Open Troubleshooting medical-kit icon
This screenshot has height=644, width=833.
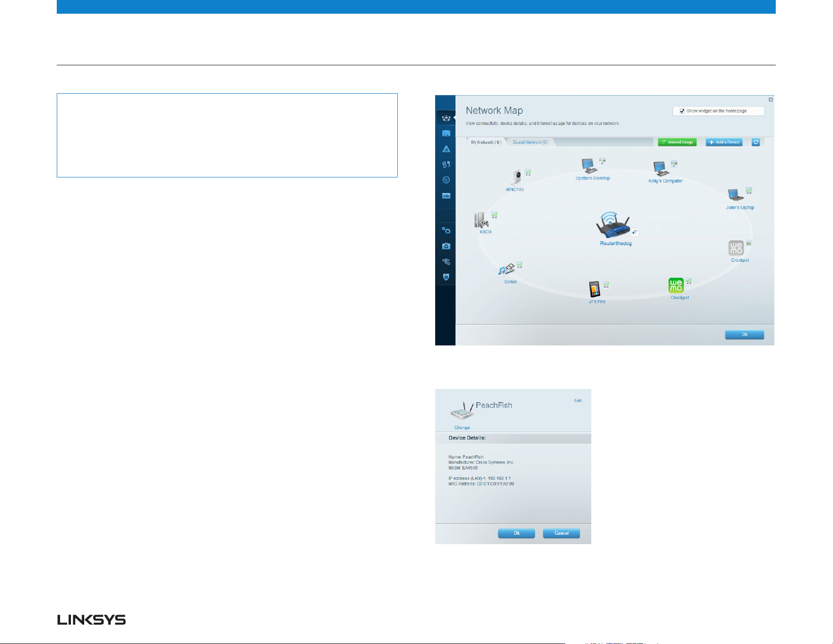coord(446,246)
